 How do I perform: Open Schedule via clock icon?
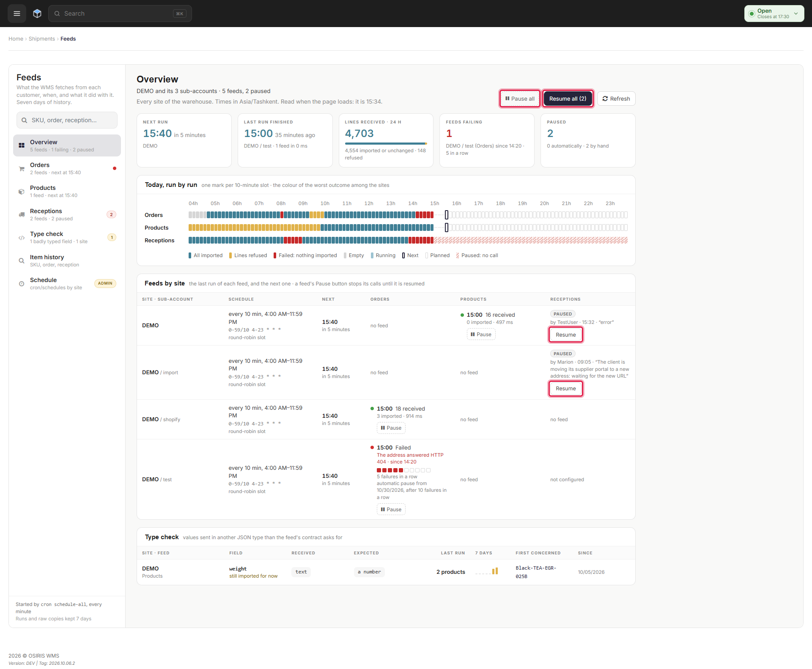click(22, 284)
